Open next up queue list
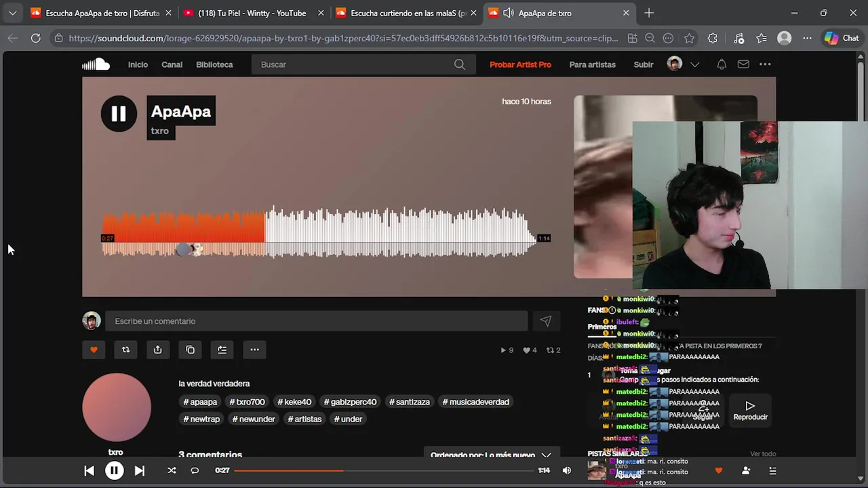 (772, 470)
